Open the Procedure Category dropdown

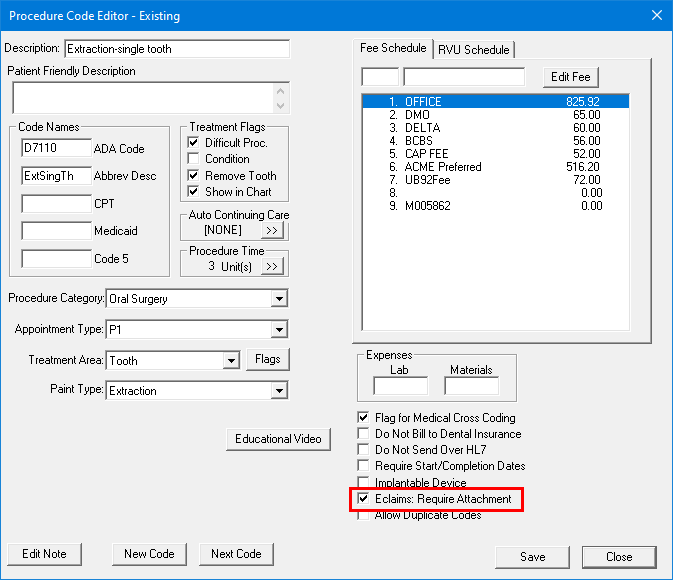pyautogui.click(x=278, y=299)
